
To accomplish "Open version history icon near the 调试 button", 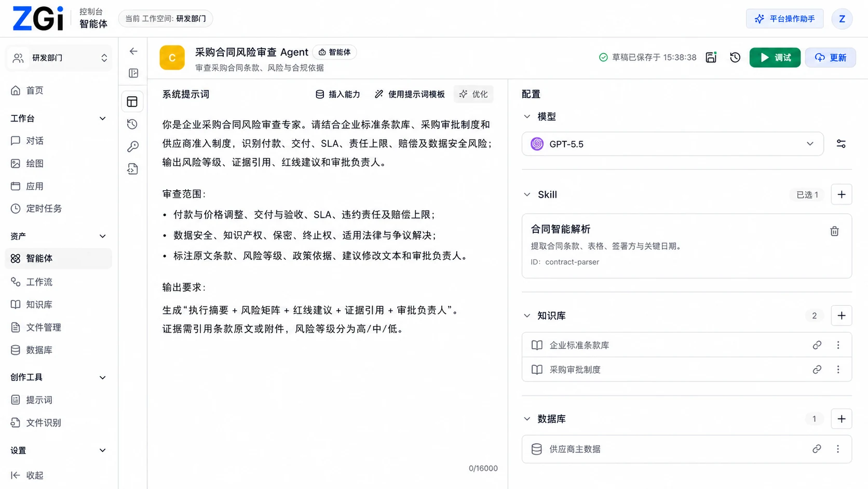I will pyautogui.click(x=735, y=57).
